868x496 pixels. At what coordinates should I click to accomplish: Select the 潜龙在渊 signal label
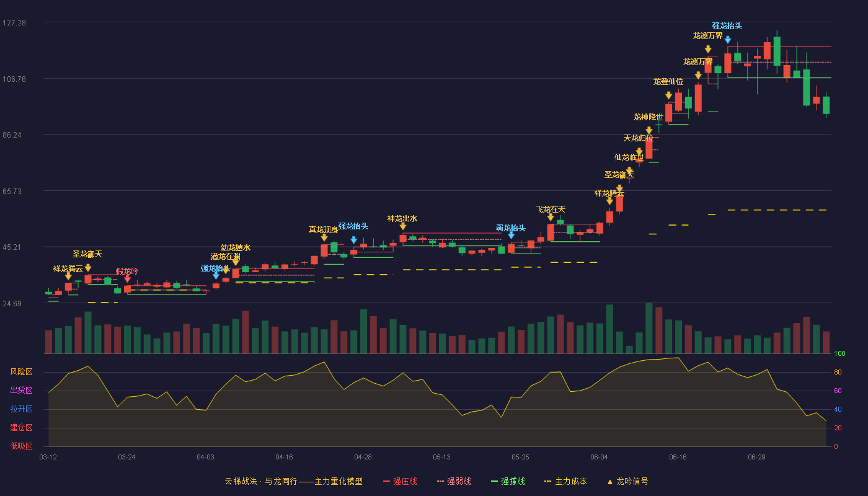coord(226,257)
